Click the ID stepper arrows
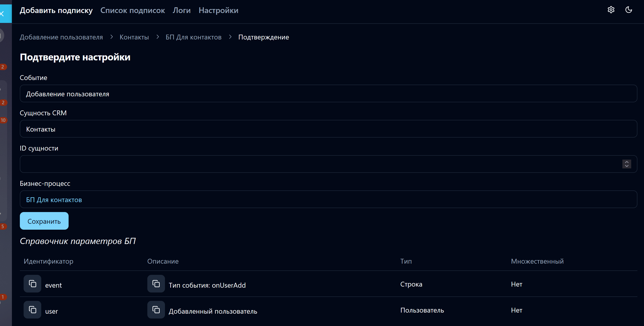The height and width of the screenshot is (326, 644). [x=627, y=164]
